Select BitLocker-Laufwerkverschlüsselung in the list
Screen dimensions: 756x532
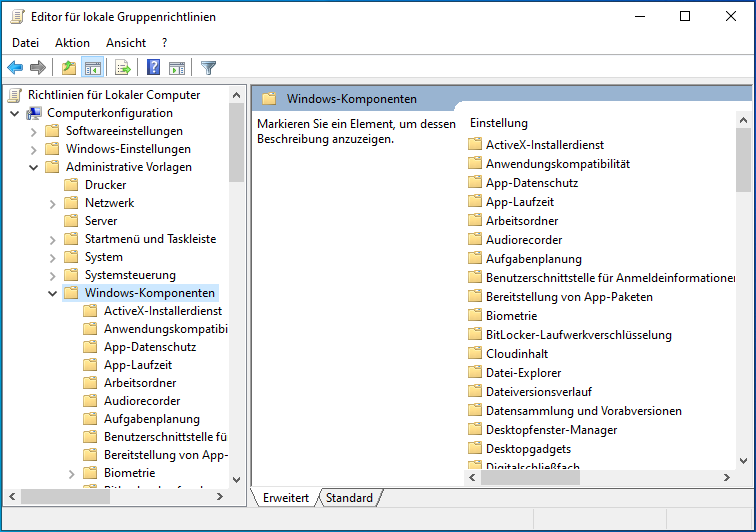578,335
